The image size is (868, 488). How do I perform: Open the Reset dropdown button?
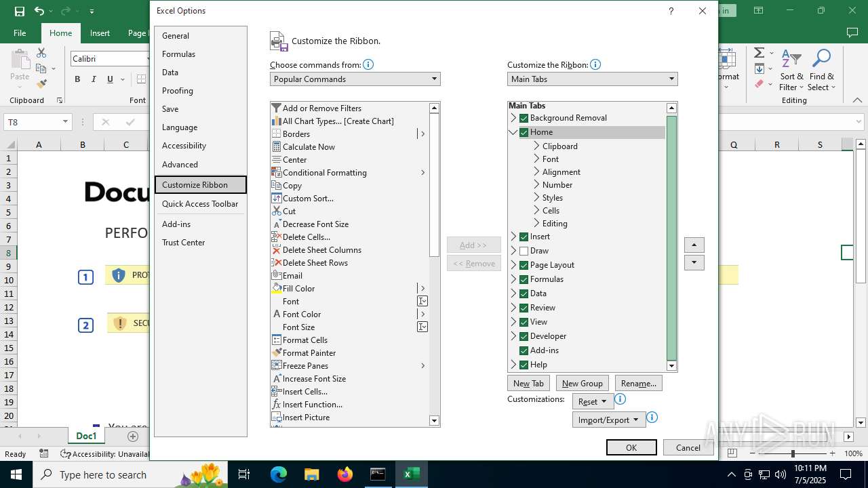tap(593, 402)
